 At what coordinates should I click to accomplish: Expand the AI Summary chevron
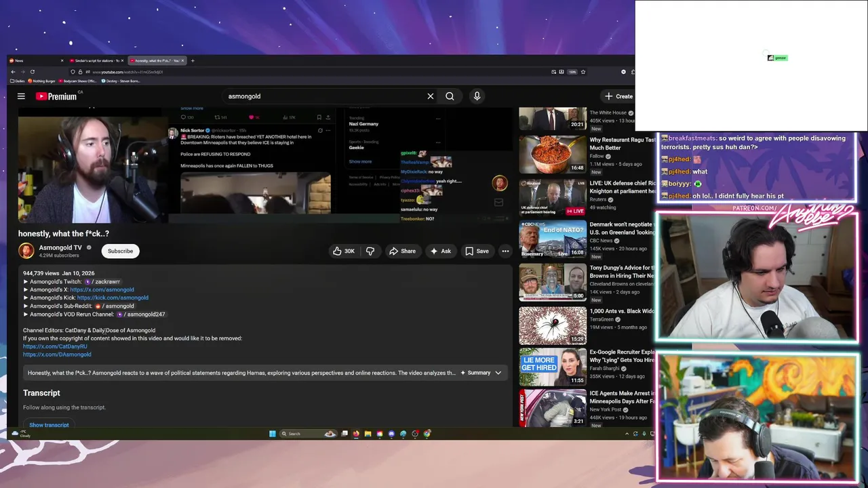498,373
